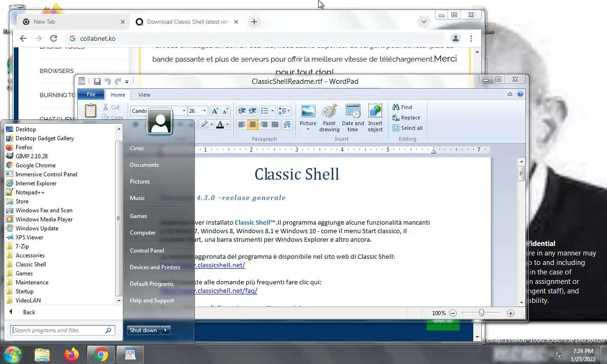Click the Shut down button
Screen dimensions: 607x364
(144, 330)
